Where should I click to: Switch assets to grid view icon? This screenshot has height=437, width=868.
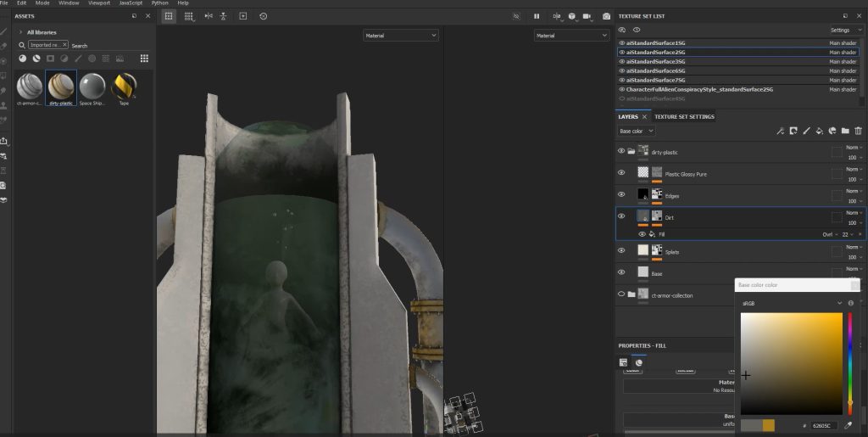click(144, 59)
